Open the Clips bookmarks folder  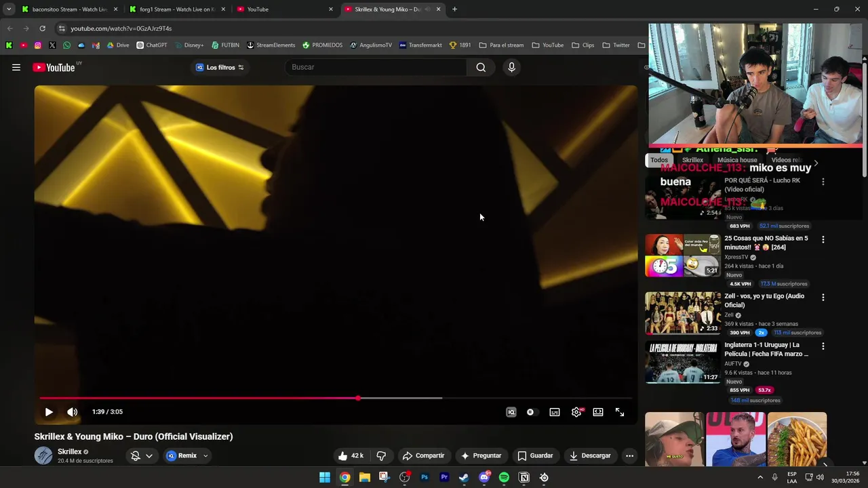click(x=583, y=45)
